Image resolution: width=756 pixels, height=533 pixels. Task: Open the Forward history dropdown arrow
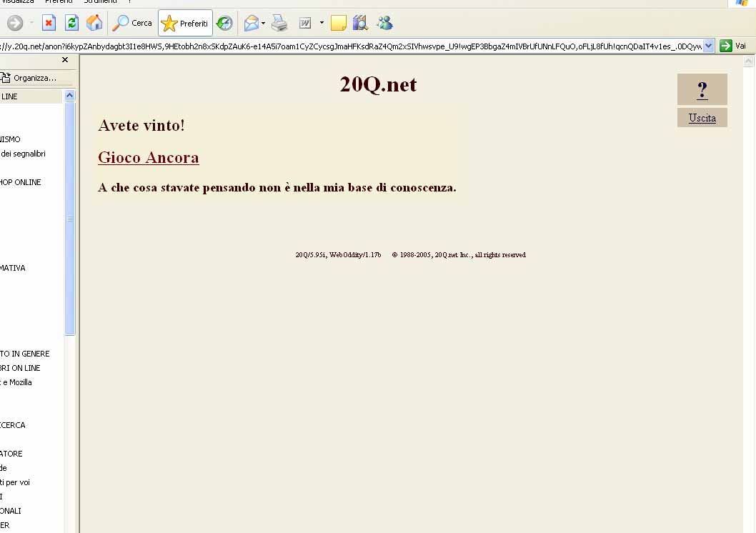pos(32,23)
